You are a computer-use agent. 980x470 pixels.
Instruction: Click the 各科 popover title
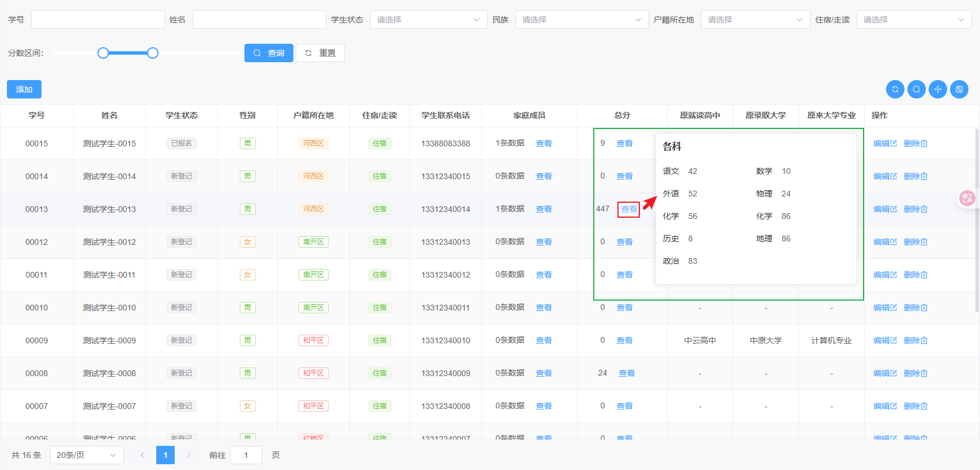[x=672, y=146]
